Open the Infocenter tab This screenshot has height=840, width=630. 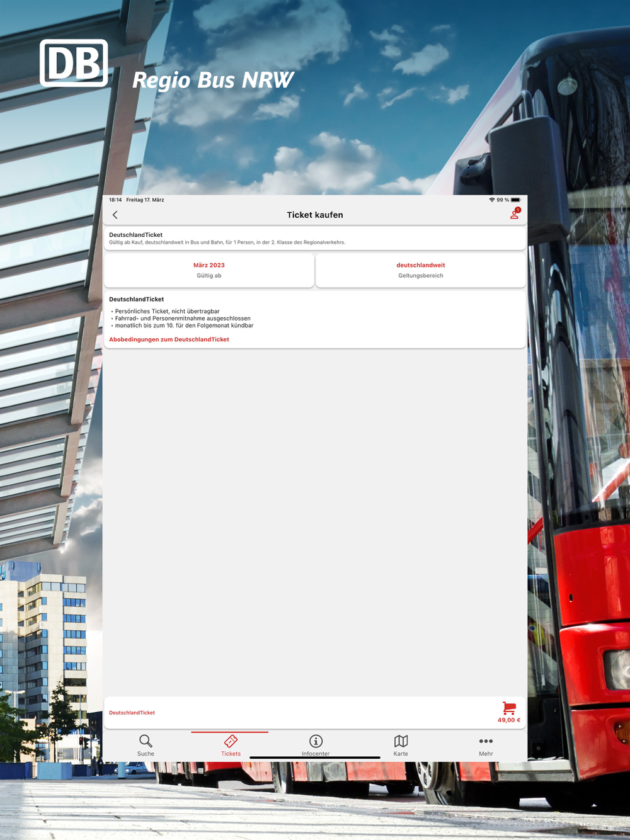point(316,746)
